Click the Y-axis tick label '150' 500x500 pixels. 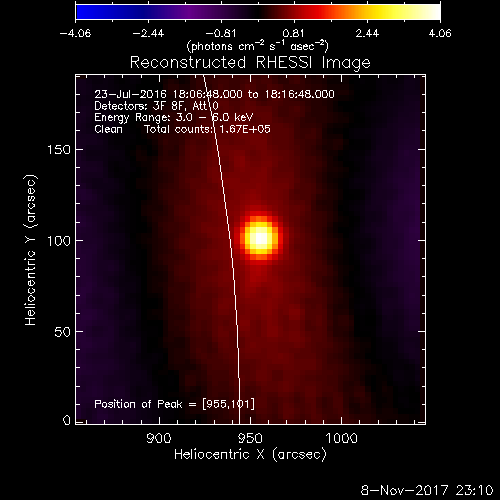coord(59,150)
